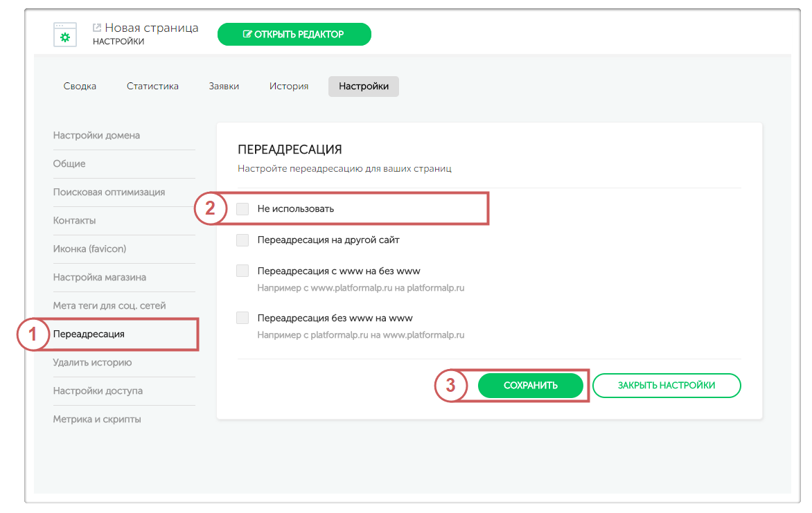Viewport: 812px width, 513px height.
Task: Tick Переадресация без www на www checkbox
Action: coord(242,318)
